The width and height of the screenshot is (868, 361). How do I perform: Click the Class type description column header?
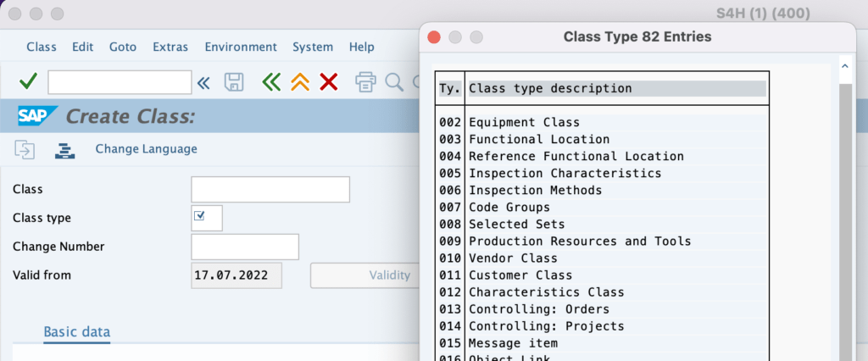tap(617, 89)
